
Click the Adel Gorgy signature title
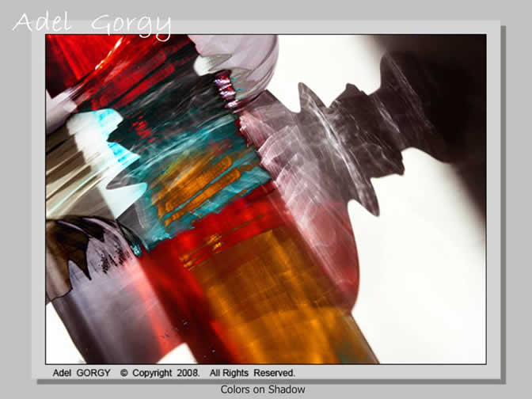[x=92, y=24]
